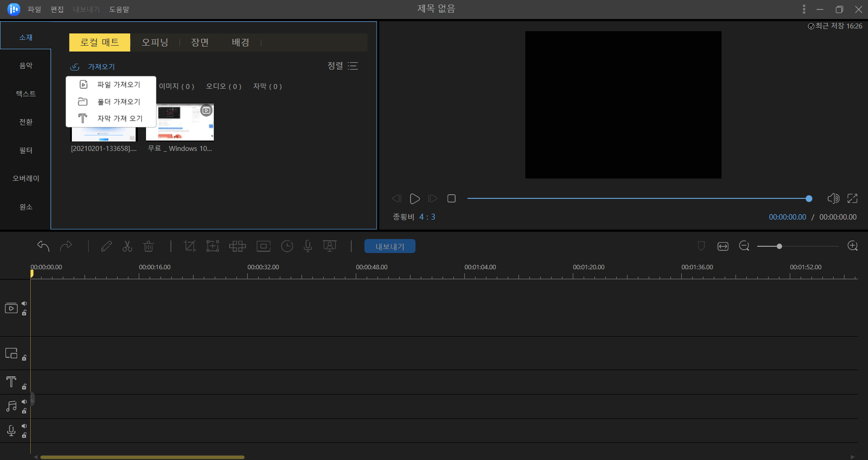Click the undo arrow in the timeline toolbar

pyautogui.click(x=43, y=246)
